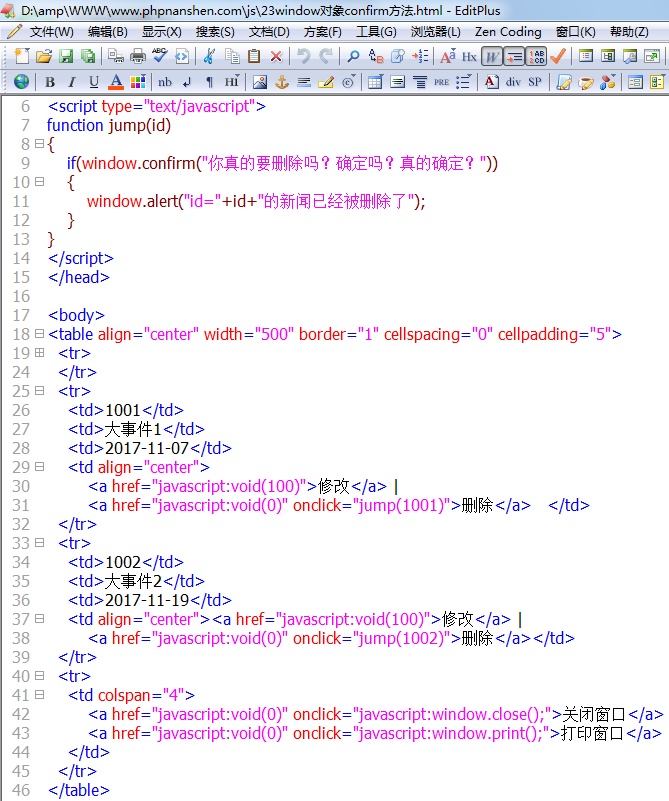Open the Zen Coding menu
Screen dimensions: 669x801
508,32
